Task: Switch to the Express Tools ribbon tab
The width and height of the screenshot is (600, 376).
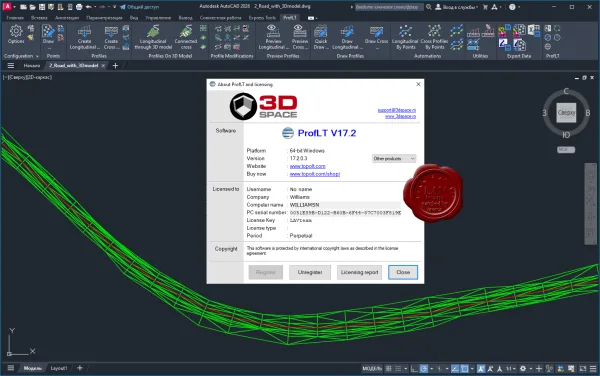Action: 262,18
